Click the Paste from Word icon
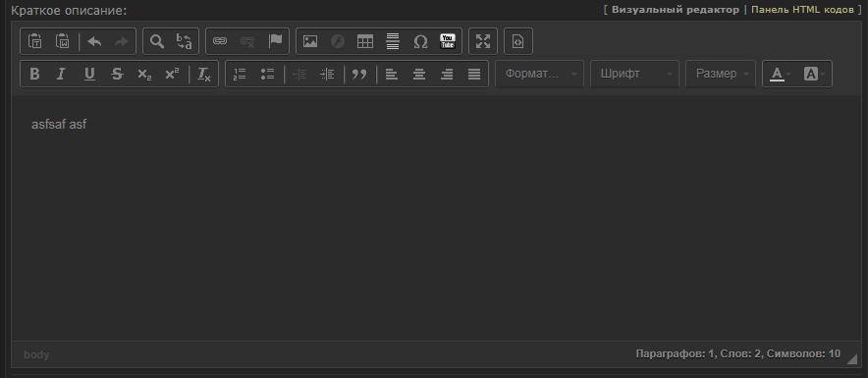This screenshot has width=868, height=378. pyautogui.click(x=63, y=41)
